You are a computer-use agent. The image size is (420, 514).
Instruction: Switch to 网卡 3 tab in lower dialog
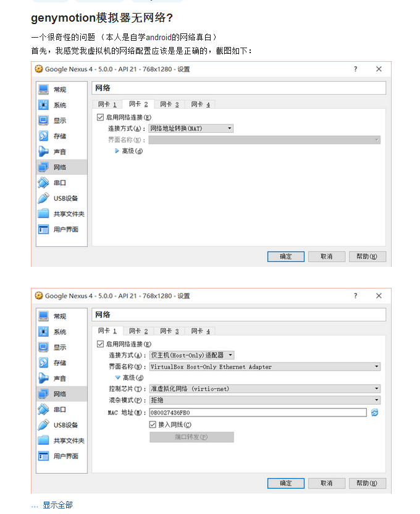point(169,331)
